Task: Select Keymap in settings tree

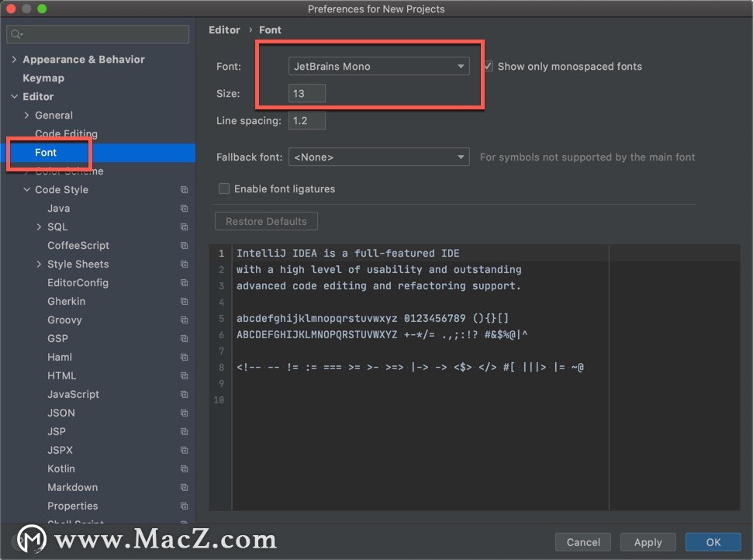Action: (x=43, y=78)
